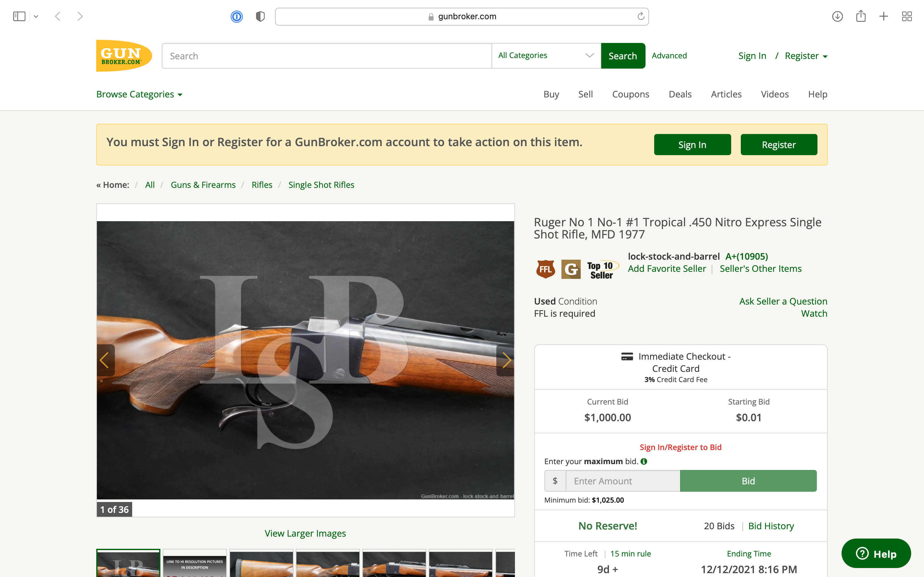924x577 pixels.
Task: Toggle the Safari sidebar
Action: [19, 16]
